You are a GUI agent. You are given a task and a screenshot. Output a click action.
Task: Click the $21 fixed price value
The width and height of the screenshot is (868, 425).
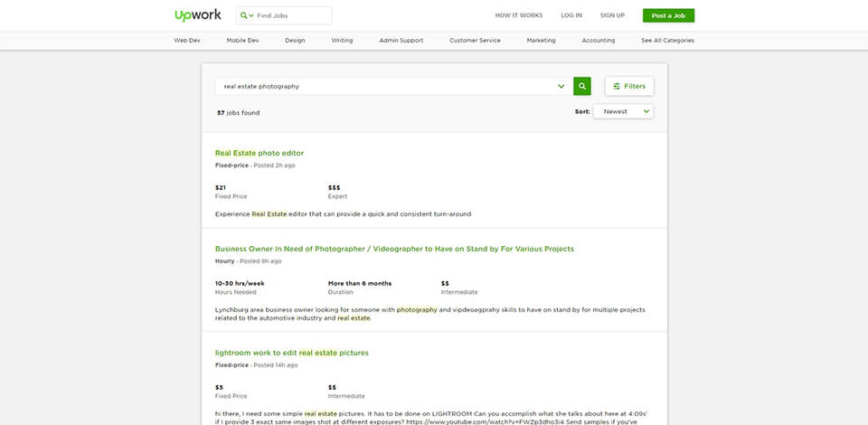pyautogui.click(x=221, y=187)
